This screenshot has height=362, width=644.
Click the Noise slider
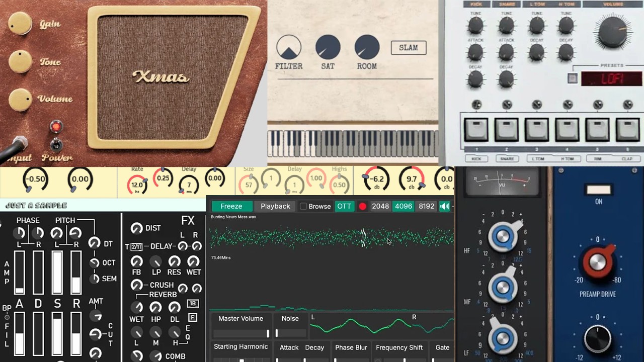coord(290,333)
